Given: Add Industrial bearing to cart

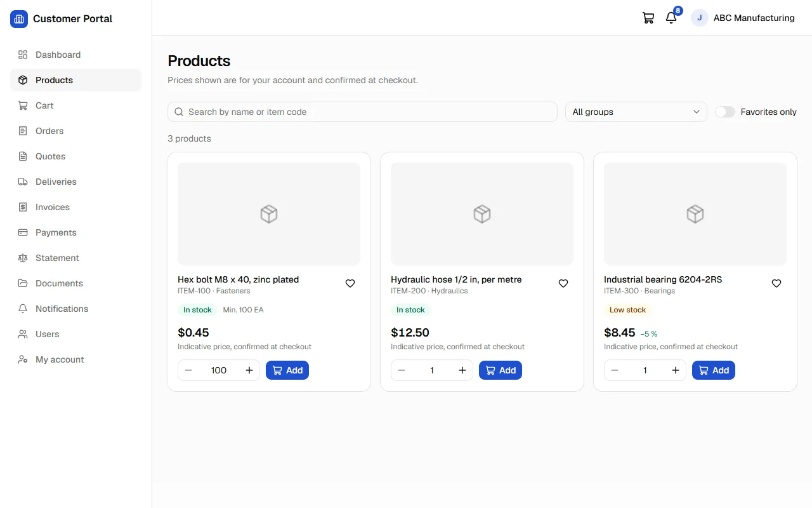Looking at the screenshot, I should [x=714, y=370].
